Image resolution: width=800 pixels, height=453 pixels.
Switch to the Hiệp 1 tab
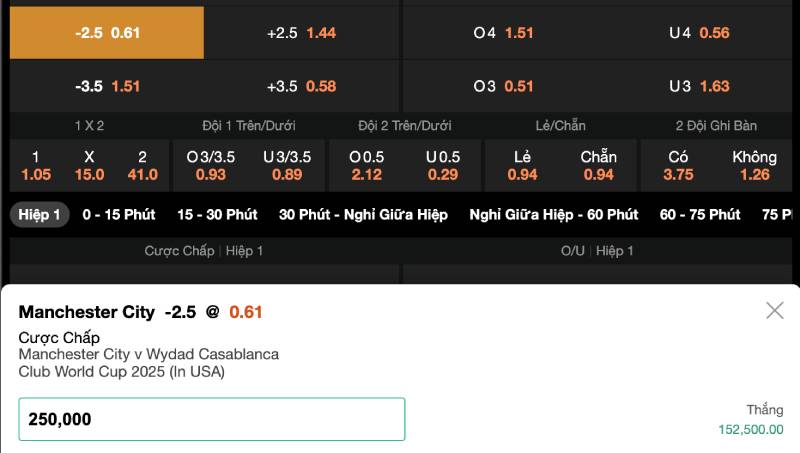pos(41,215)
